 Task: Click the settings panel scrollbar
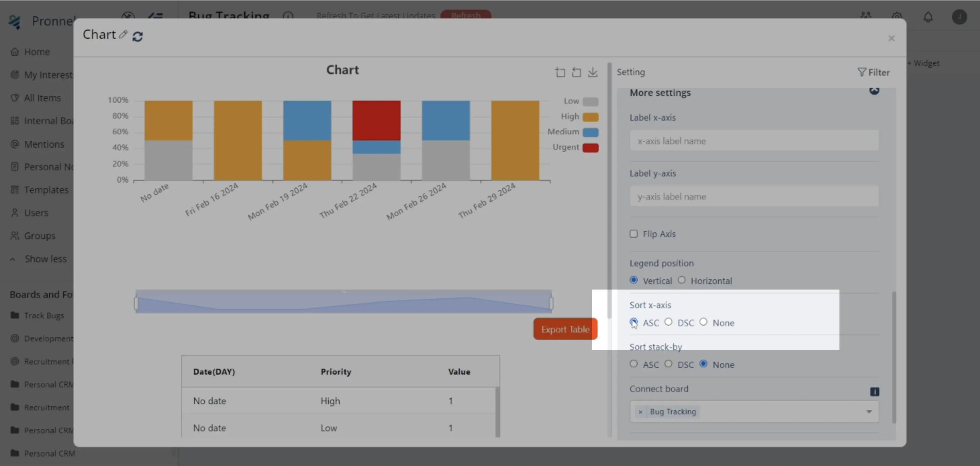point(894,357)
